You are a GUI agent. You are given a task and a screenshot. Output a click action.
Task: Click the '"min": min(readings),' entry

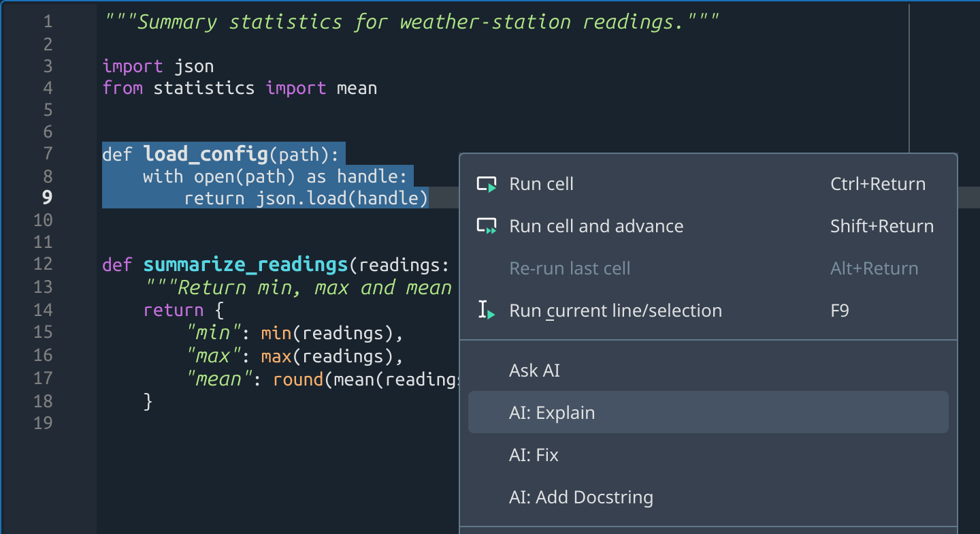tap(295, 334)
